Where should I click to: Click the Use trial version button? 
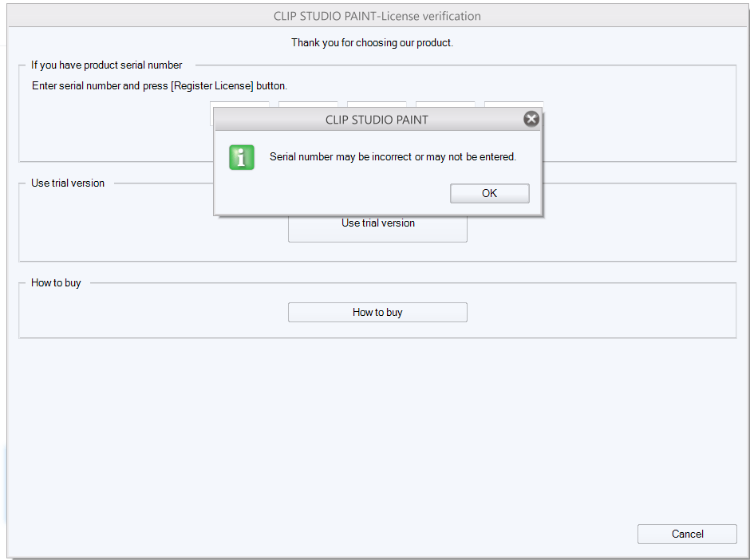(377, 229)
